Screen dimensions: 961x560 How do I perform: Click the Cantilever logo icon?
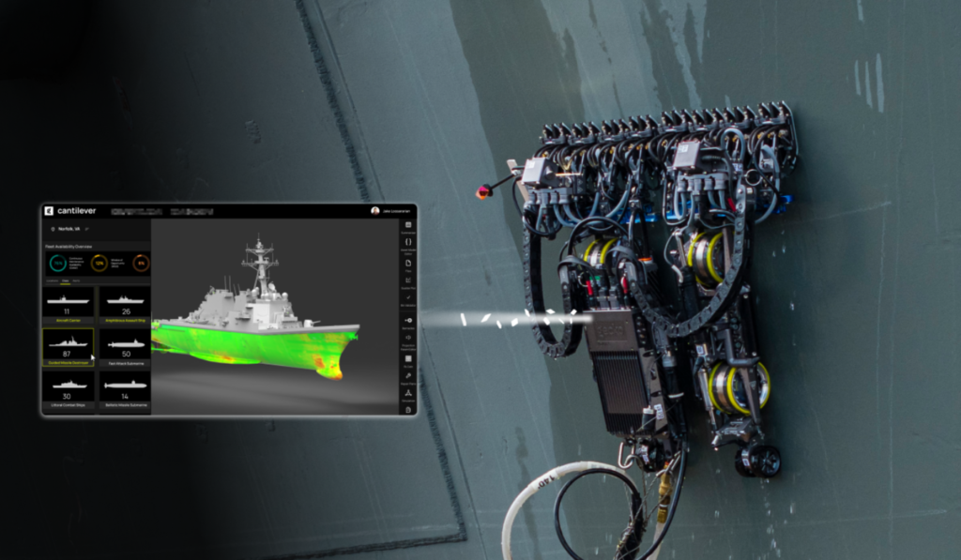click(48, 211)
